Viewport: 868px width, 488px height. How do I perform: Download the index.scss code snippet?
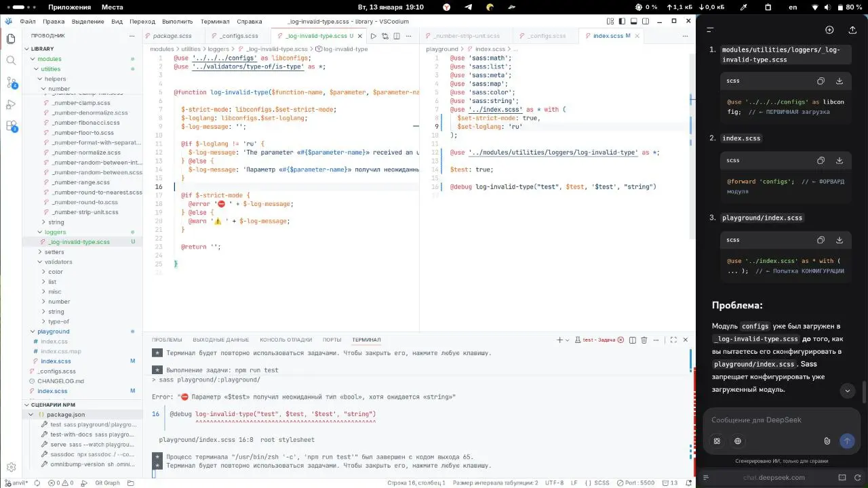pos(840,161)
